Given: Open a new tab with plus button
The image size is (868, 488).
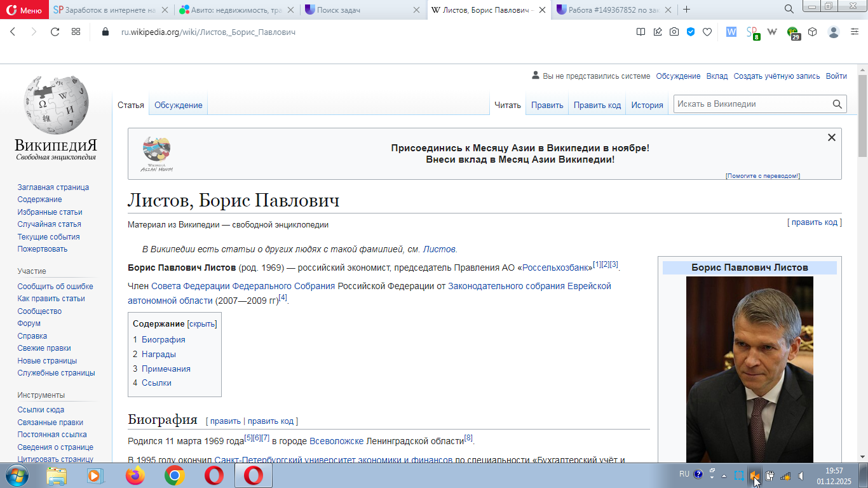Looking at the screenshot, I should click(686, 10).
